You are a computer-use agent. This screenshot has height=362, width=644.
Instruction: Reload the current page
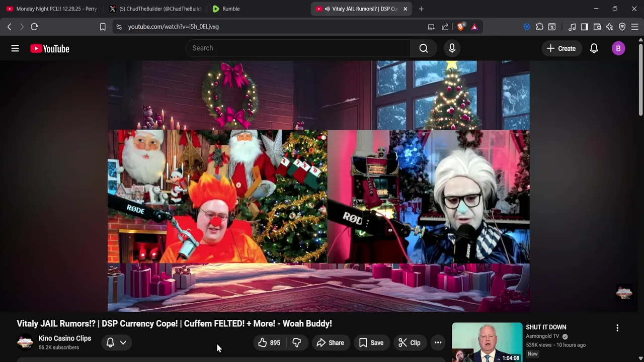(34, 27)
